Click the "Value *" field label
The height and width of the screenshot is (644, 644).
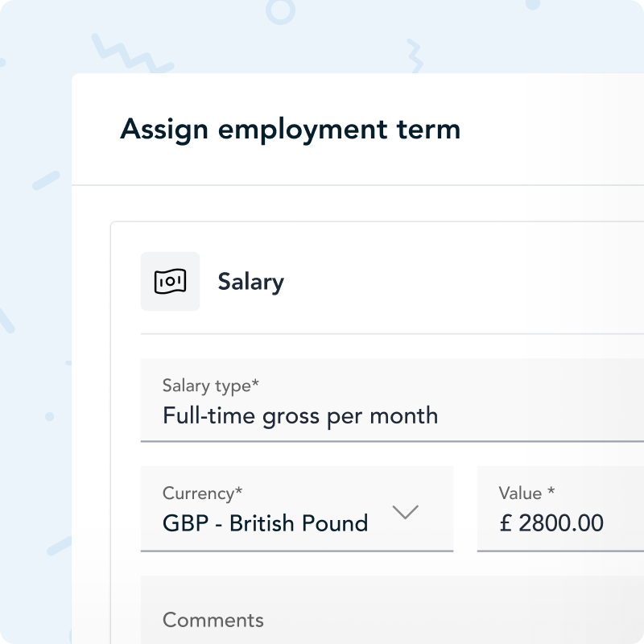pyautogui.click(x=526, y=493)
